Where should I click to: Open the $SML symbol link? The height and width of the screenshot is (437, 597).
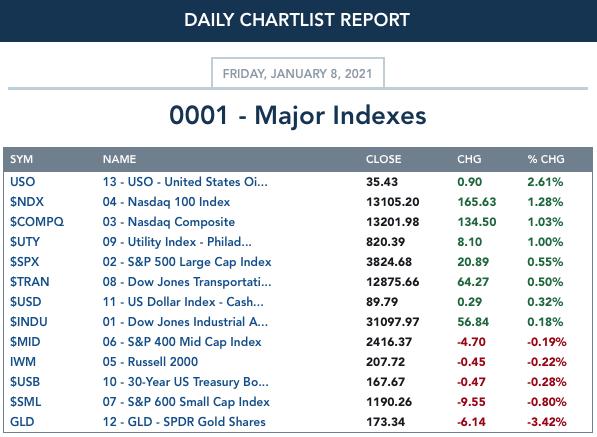[x=26, y=402]
